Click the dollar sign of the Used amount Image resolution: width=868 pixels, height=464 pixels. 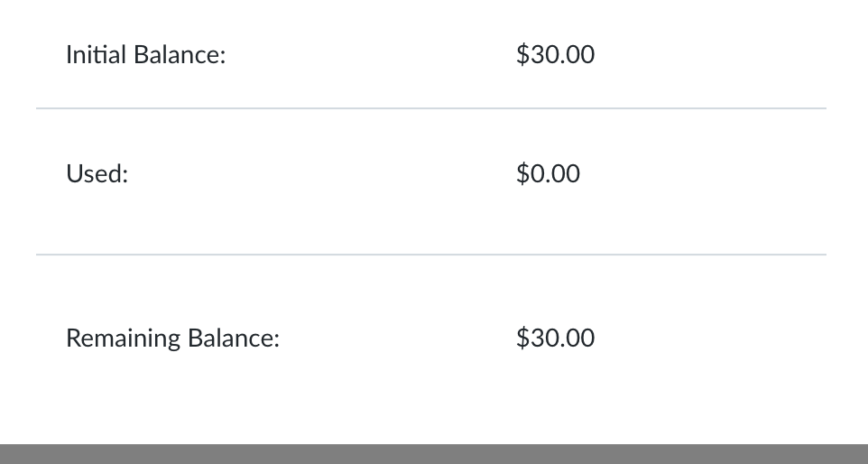click(522, 173)
